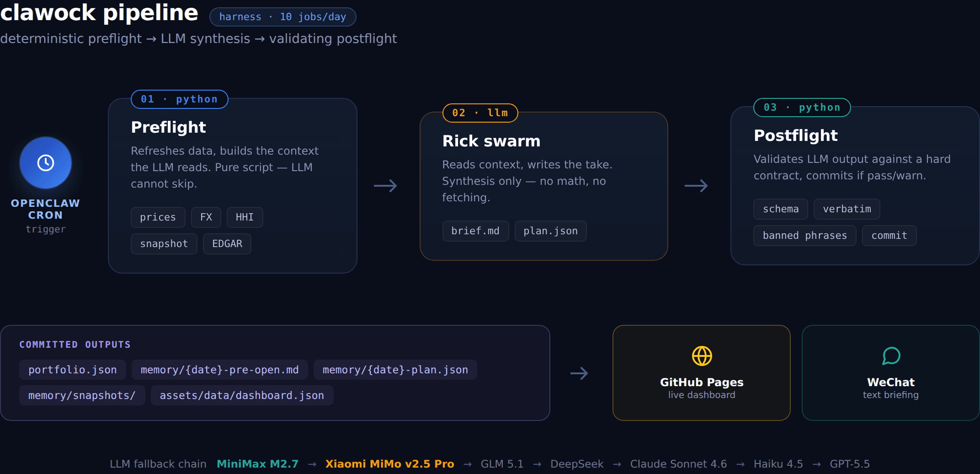Click the Postflight heading
The image size is (980, 474).
(796, 135)
